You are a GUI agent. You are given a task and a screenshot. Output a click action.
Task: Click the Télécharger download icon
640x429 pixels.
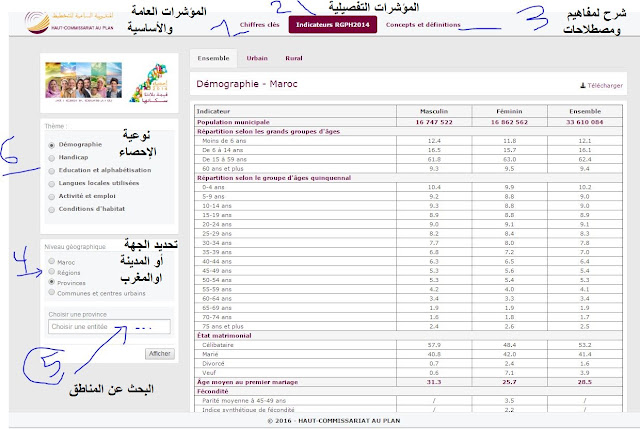pyautogui.click(x=583, y=85)
